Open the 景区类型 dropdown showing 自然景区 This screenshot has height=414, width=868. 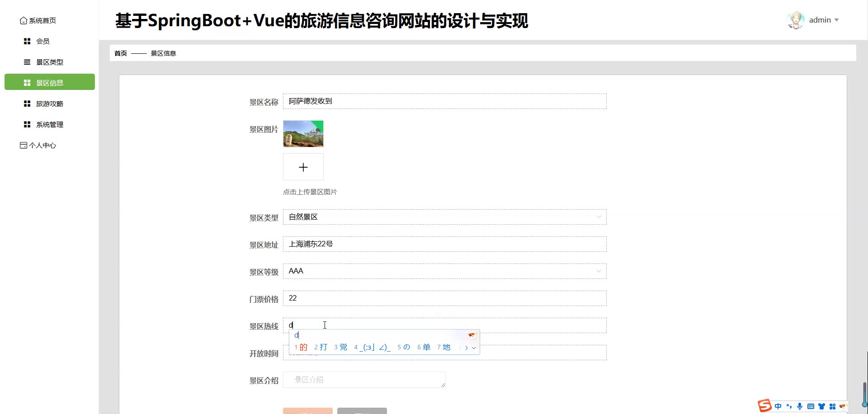click(x=445, y=217)
